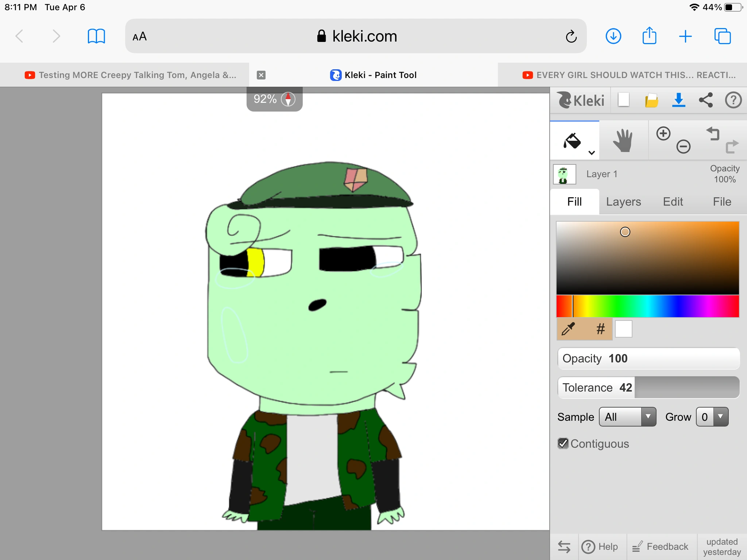Create a new image
The height and width of the screenshot is (560, 747).
pos(623,100)
